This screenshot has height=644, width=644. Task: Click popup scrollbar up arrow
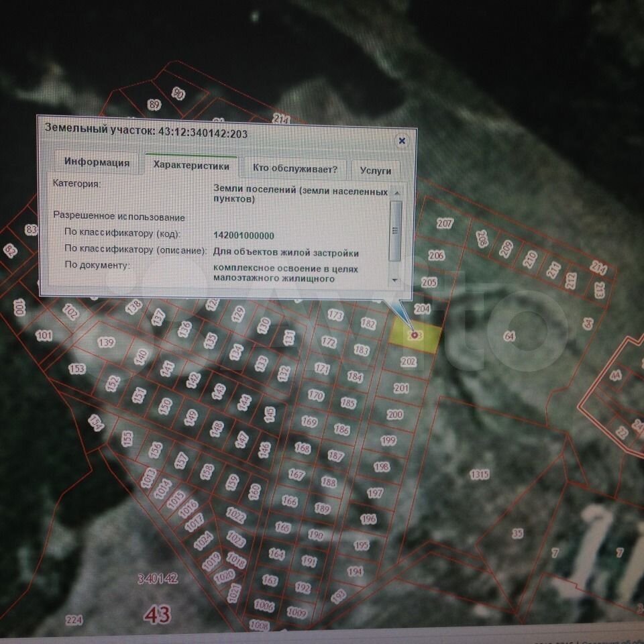pos(396,193)
